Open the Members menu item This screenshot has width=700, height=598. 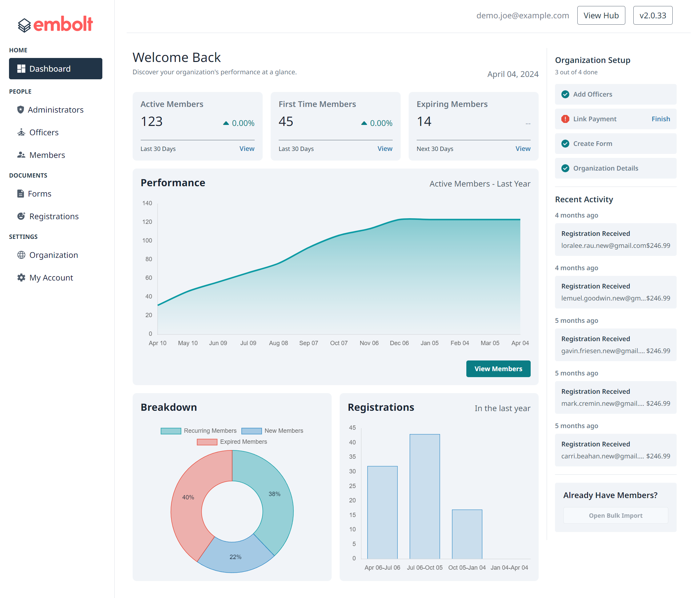47,155
